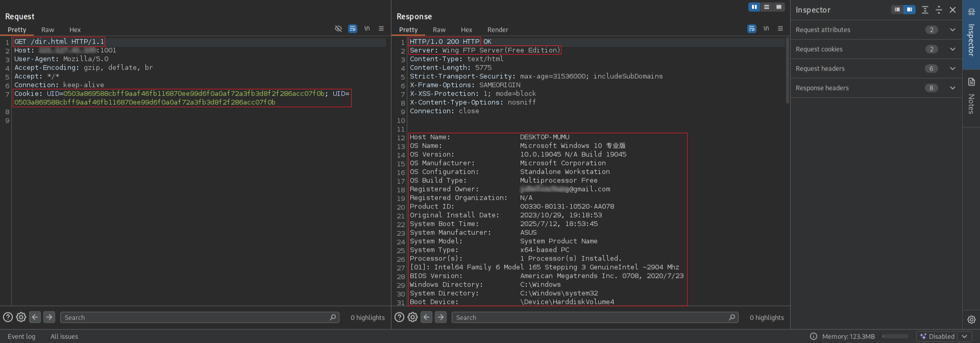Image resolution: width=980 pixels, height=343 pixels.
Task: Toggle non-printable characters in Response panel
Action: pyautogui.click(x=766, y=29)
